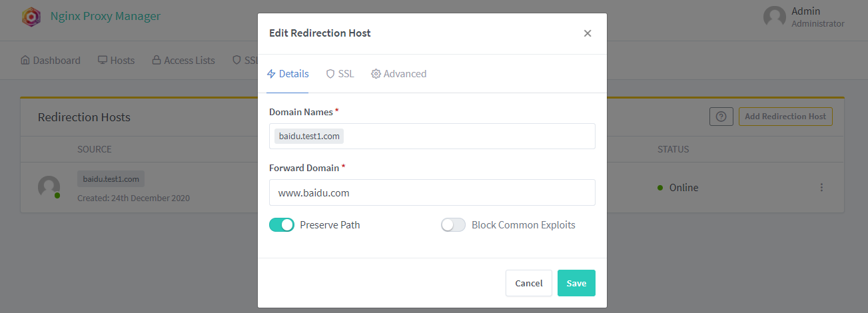
Task: Click the help question mark icon
Action: click(720, 117)
